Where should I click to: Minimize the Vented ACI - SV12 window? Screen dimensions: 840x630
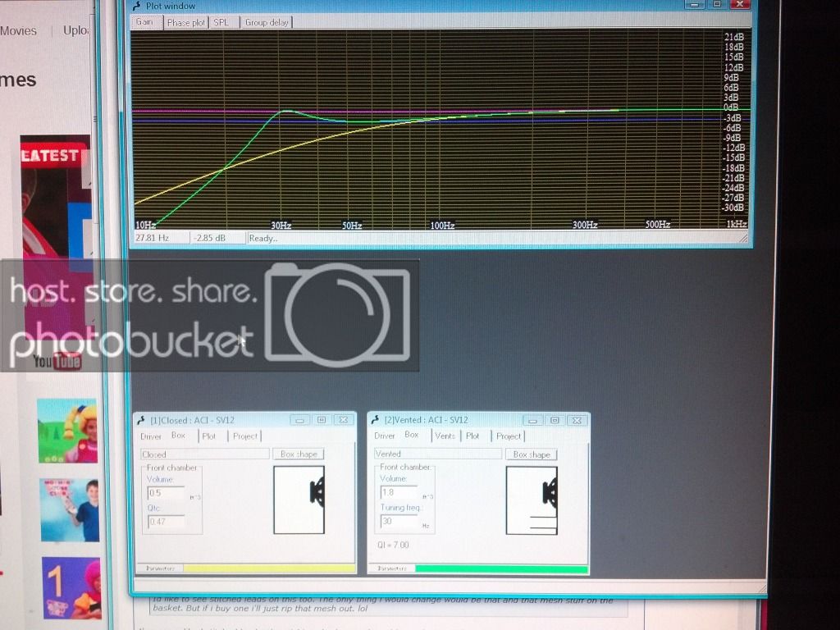click(x=532, y=421)
